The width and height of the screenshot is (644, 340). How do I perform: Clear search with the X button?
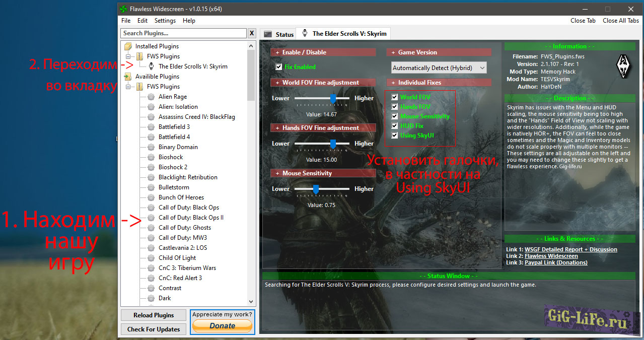(252, 33)
